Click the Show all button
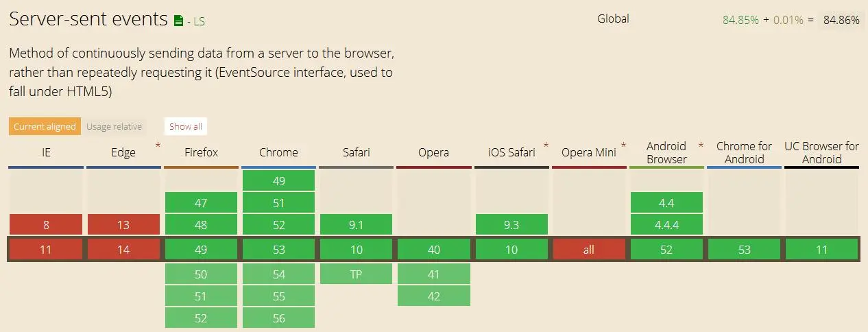This screenshot has width=868, height=332. pyautogui.click(x=186, y=126)
